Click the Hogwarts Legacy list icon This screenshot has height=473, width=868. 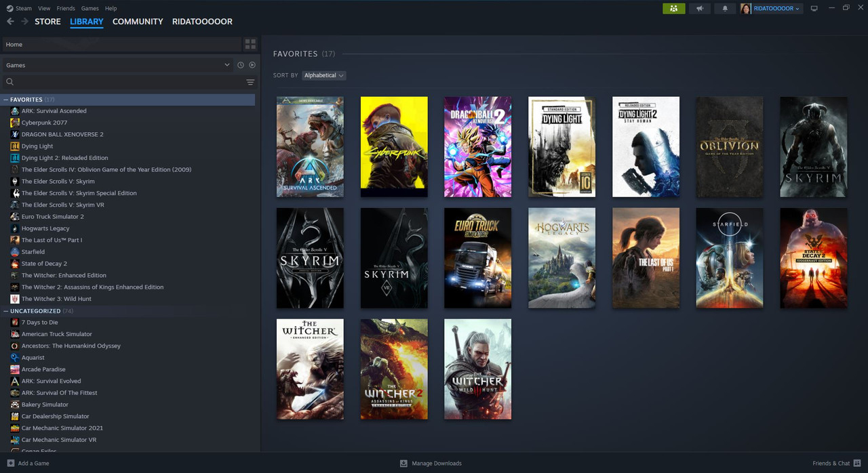15,228
